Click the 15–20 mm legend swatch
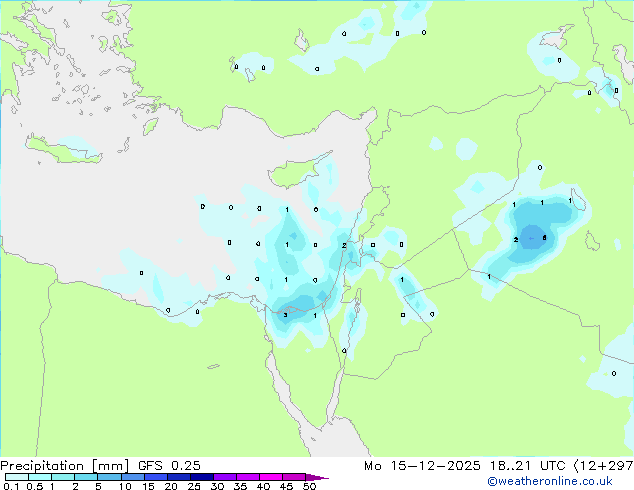The width and height of the screenshot is (634, 490). click(x=155, y=477)
